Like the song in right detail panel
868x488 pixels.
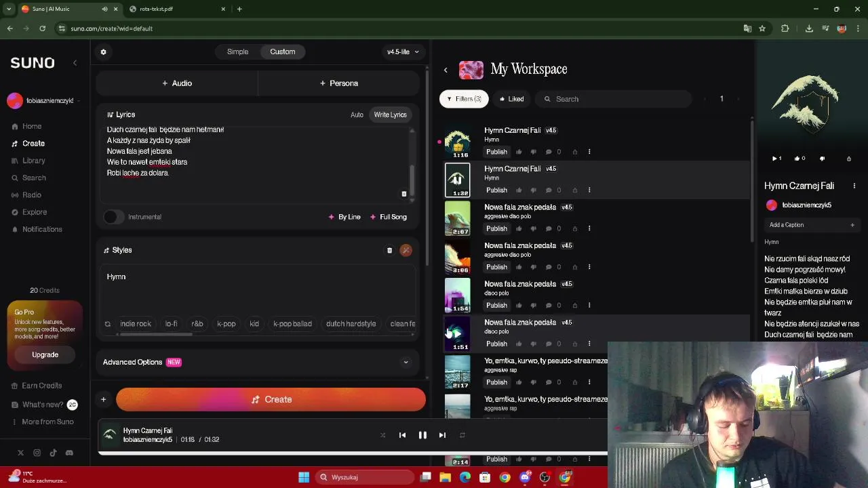[799, 159]
